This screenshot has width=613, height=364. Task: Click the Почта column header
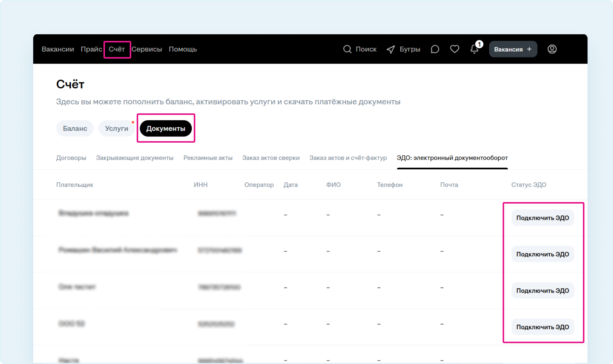449,185
